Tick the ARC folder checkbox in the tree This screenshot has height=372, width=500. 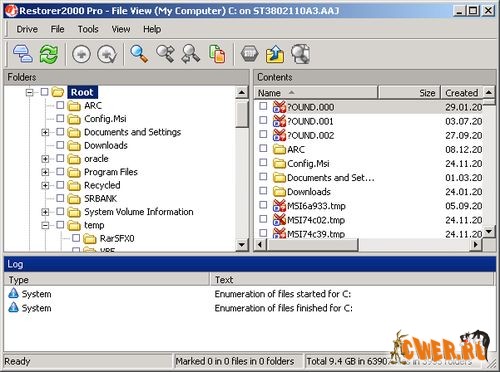[60, 105]
